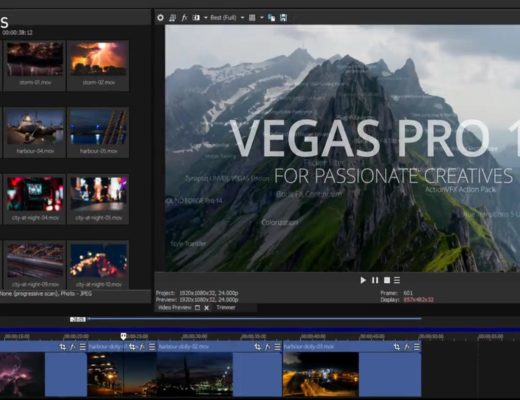Click the timeline scroll bar handle
The height and width of the screenshot is (400, 520).
point(78,319)
